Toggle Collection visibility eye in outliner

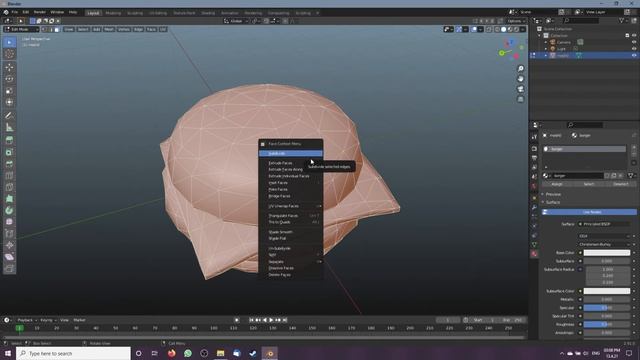coord(634,36)
